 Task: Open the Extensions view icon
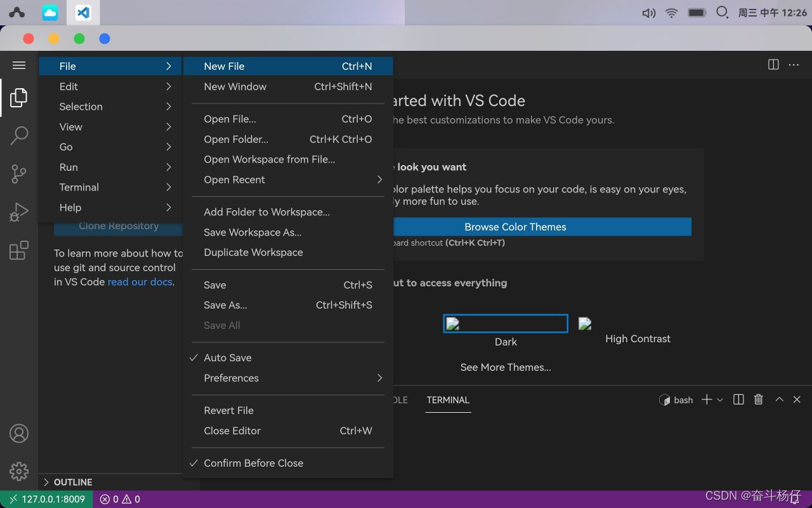(x=19, y=250)
